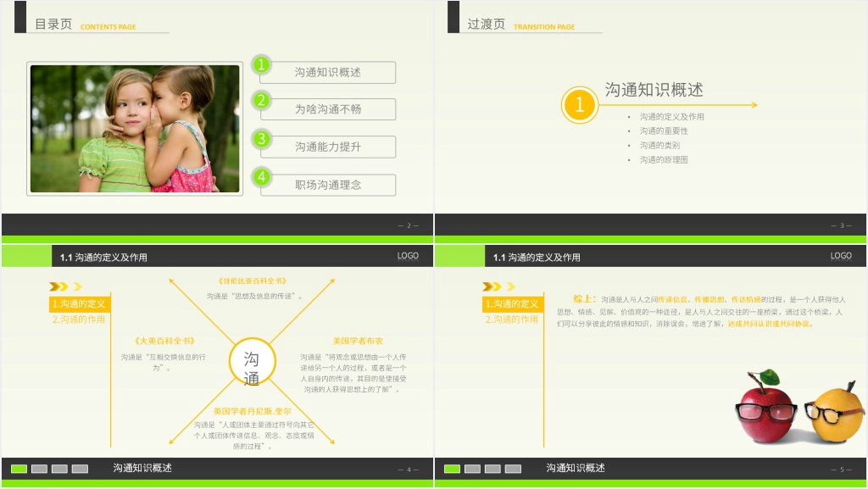Viewport: 868px width, 489px height.
Task: Switch to 2.沟通的作用 tab on page 5
Action: 512,320
